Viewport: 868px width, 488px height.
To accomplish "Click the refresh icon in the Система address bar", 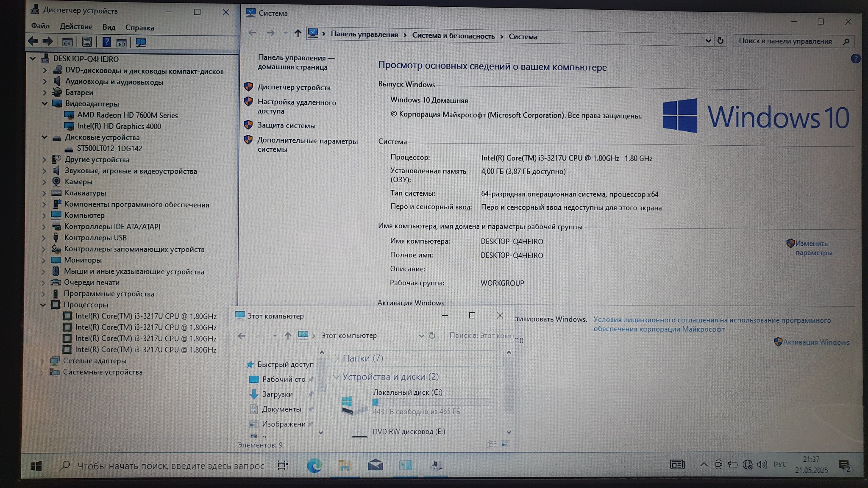I will (x=720, y=41).
